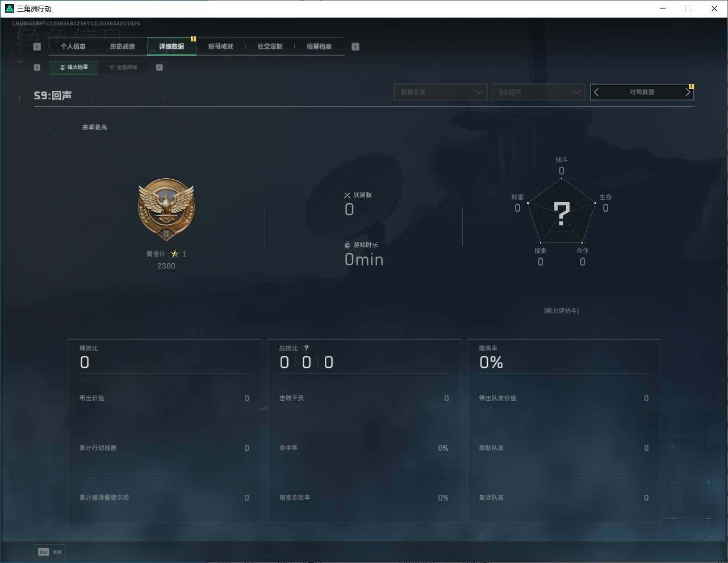Click the 赛季最高 label
The width and height of the screenshot is (728, 563).
(94, 127)
